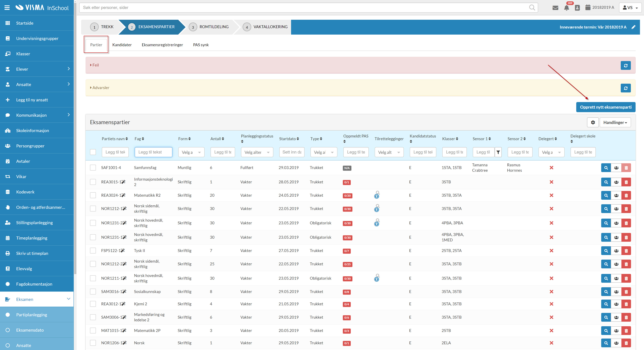Viewport: 644px width, 350px height.
Task: Open the Form filter dropdown
Action: (191, 152)
